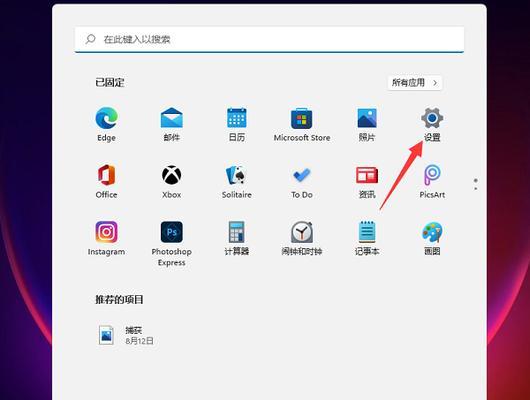Launch Photoshop Express
The width and height of the screenshot is (530, 400).
(x=171, y=243)
